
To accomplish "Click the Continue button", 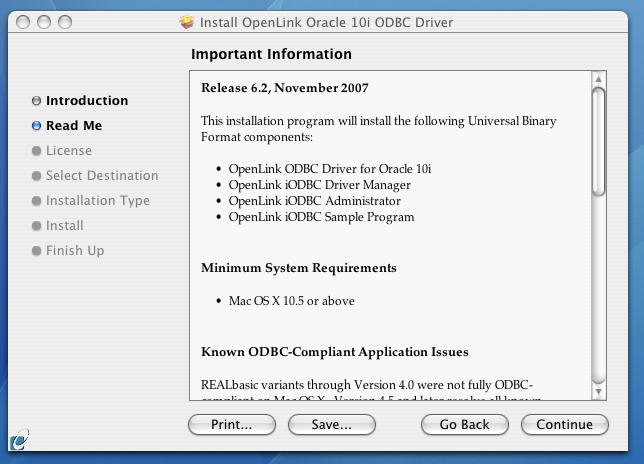I will point(565,424).
